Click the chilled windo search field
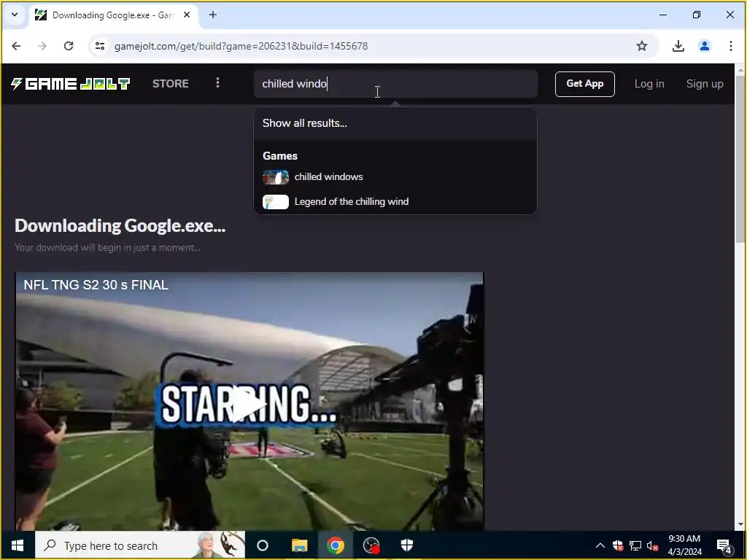 click(395, 84)
